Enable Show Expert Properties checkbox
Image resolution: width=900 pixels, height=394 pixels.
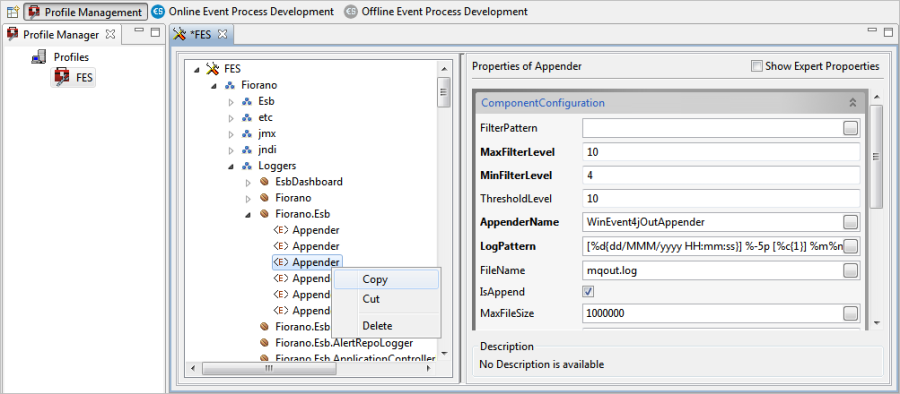click(x=757, y=66)
